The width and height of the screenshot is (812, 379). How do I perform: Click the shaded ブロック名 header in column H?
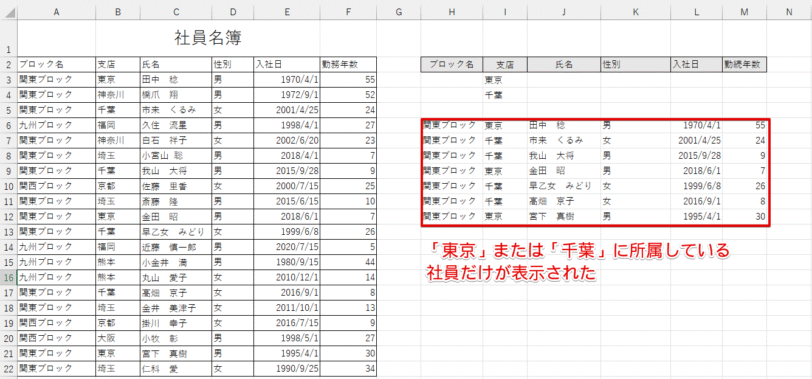(452, 65)
